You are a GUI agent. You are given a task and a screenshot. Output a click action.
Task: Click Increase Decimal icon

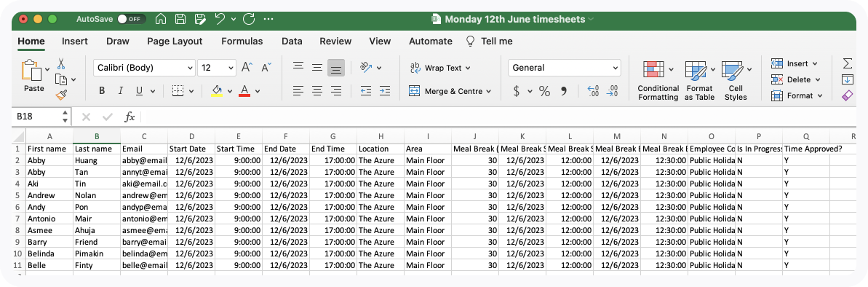(x=593, y=91)
